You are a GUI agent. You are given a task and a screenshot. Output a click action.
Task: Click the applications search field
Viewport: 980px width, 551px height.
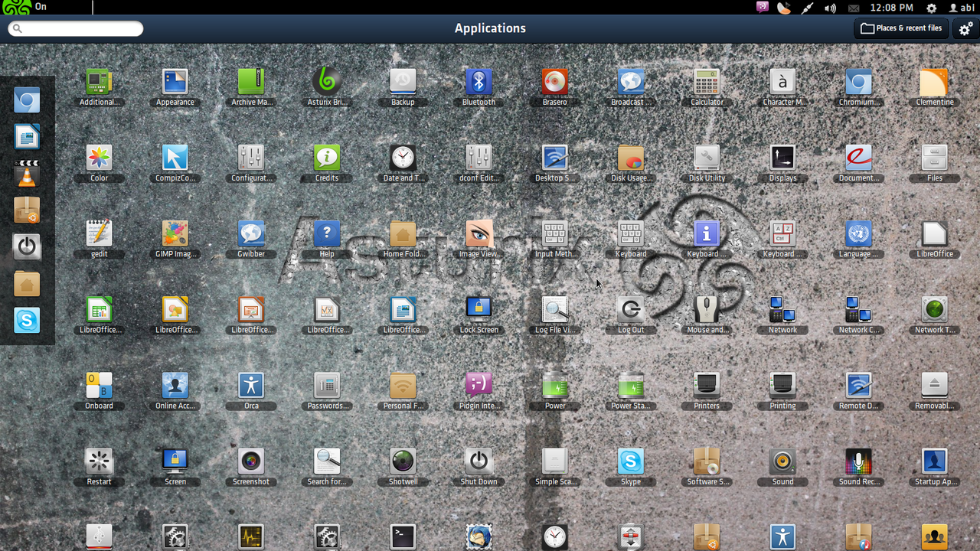click(76, 28)
